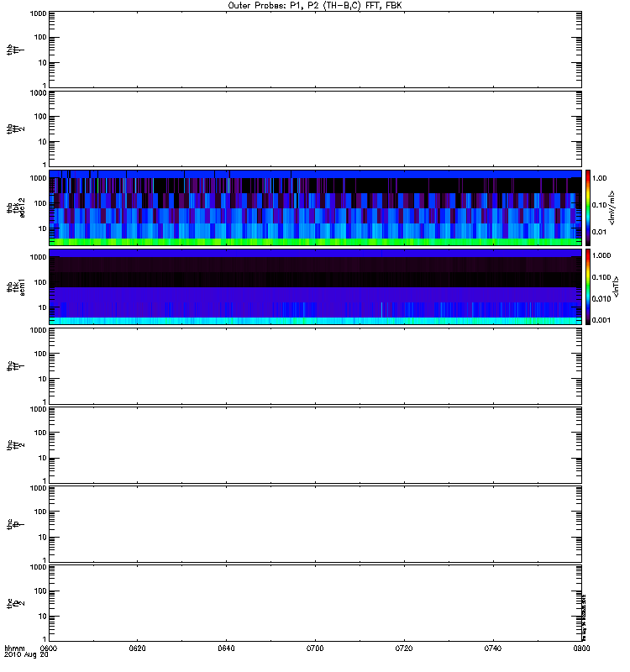Viewport: 630px width, 672px height.
Task: Click the '100' tick of thb fbk scm1 panel
Action: (x=40, y=282)
